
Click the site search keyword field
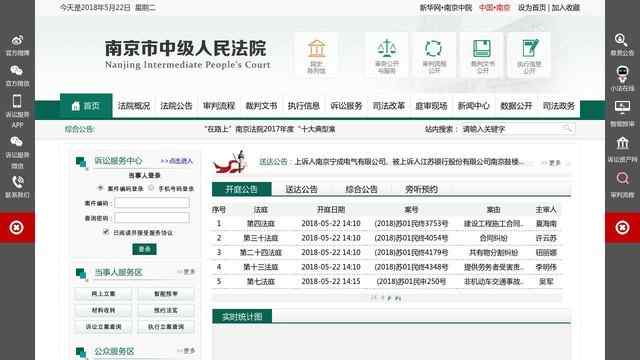(x=511, y=129)
